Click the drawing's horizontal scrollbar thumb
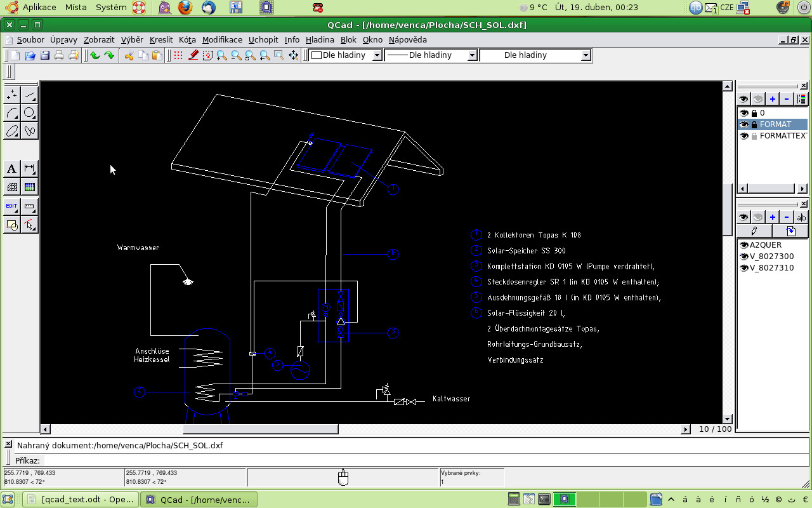This screenshot has width=812, height=508. click(x=261, y=430)
